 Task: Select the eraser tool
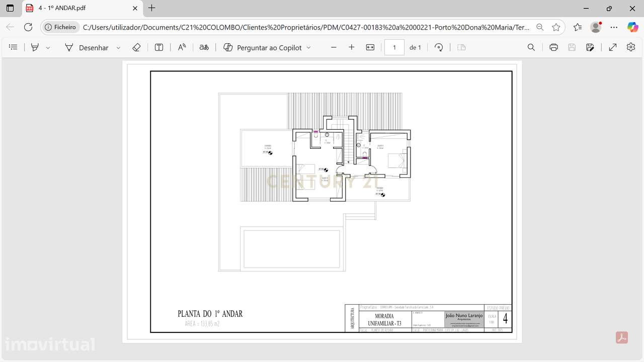point(136,47)
